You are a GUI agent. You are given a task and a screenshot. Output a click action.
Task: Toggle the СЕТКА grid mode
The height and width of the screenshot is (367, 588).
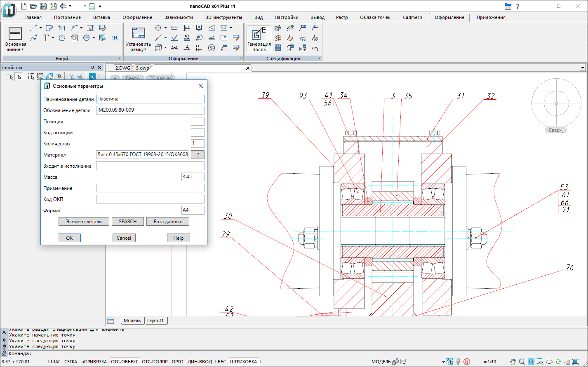(71, 362)
